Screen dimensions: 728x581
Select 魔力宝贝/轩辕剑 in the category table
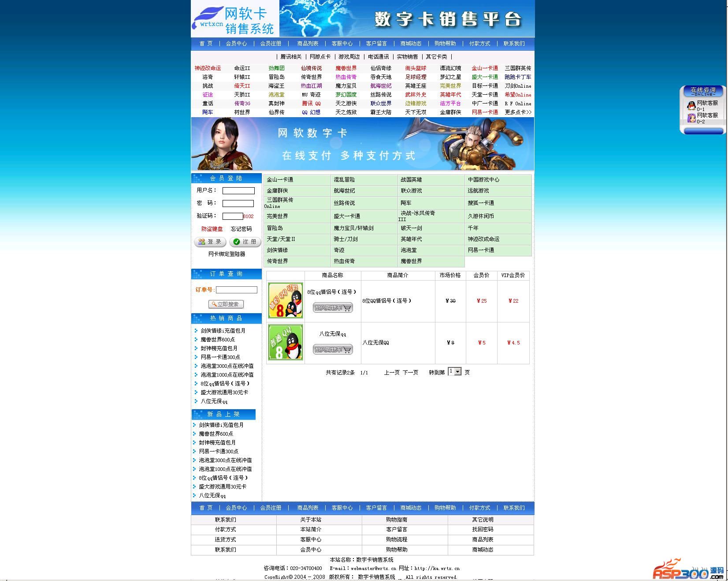click(353, 228)
